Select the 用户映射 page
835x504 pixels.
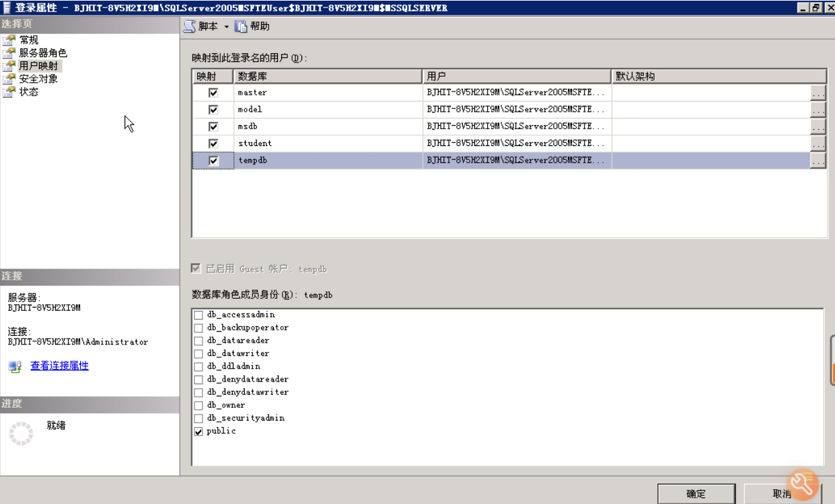[39, 66]
